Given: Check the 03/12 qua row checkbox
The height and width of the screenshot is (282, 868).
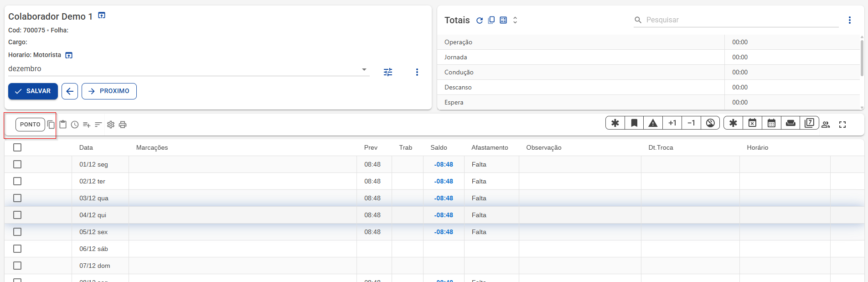Looking at the screenshot, I should 17,198.
